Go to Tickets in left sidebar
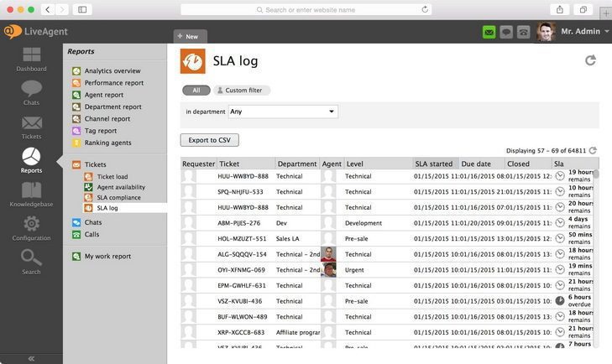The width and height of the screenshot is (612, 364). tap(31, 127)
